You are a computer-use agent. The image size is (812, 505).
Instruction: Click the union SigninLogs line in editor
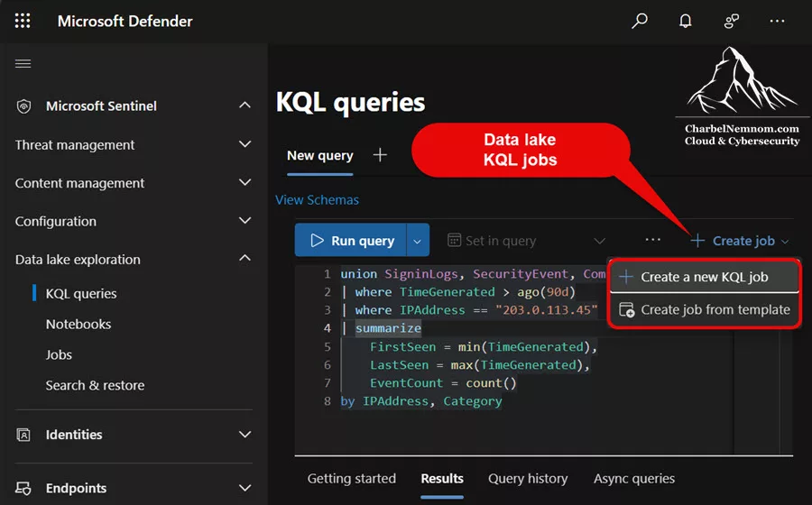point(473,274)
